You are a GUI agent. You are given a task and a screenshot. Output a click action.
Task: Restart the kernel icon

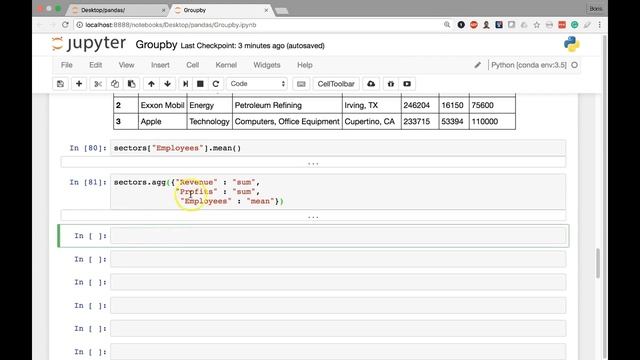pos(216,84)
